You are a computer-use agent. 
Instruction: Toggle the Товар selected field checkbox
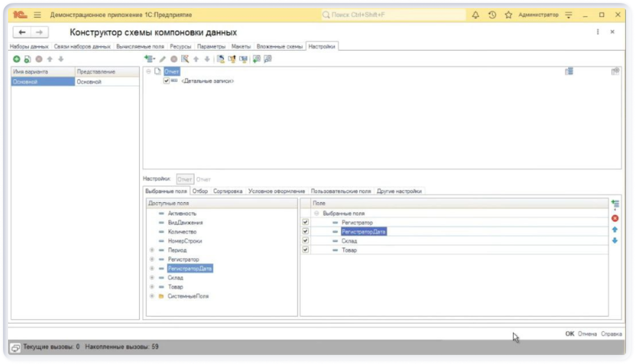tap(305, 250)
